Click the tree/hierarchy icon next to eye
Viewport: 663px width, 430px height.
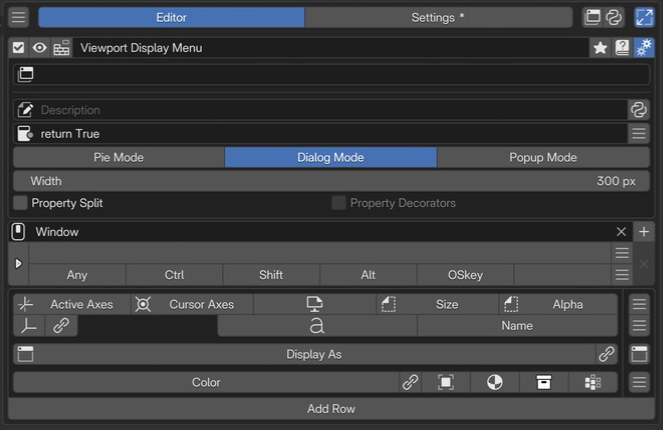pyautogui.click(x=61, y=48)
